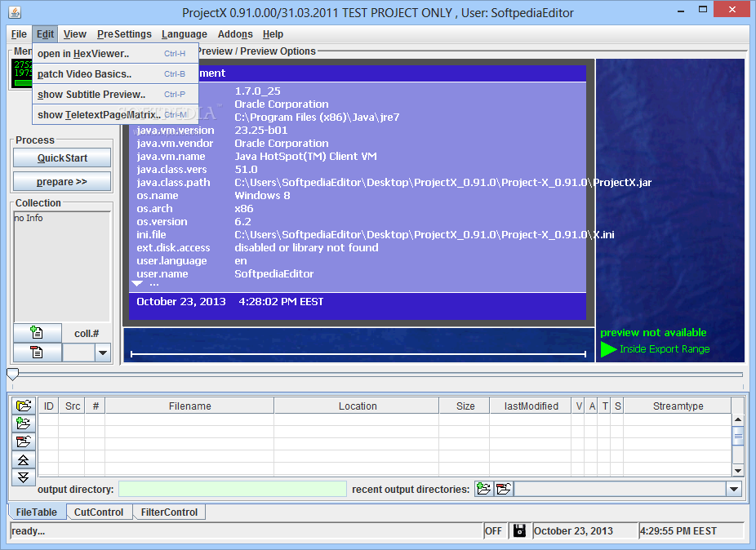The image size is (756, 550).
Task: Remove recent output directory icon
Action: (504, 490)
